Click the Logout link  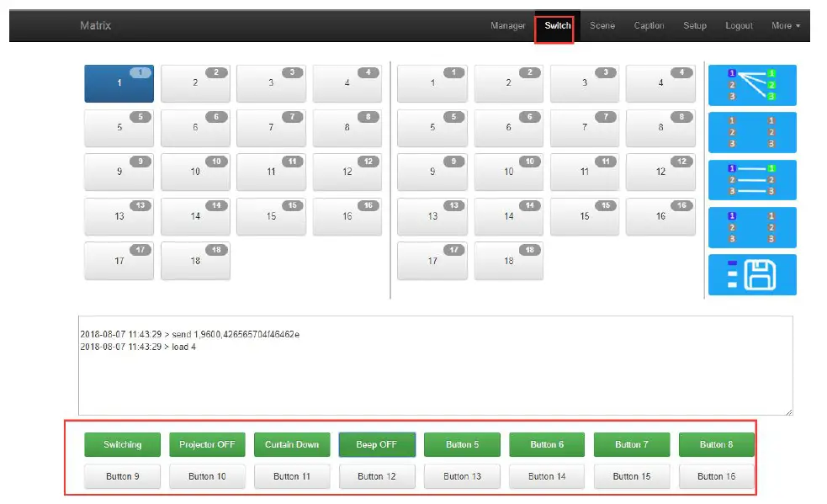pos(739,25)
